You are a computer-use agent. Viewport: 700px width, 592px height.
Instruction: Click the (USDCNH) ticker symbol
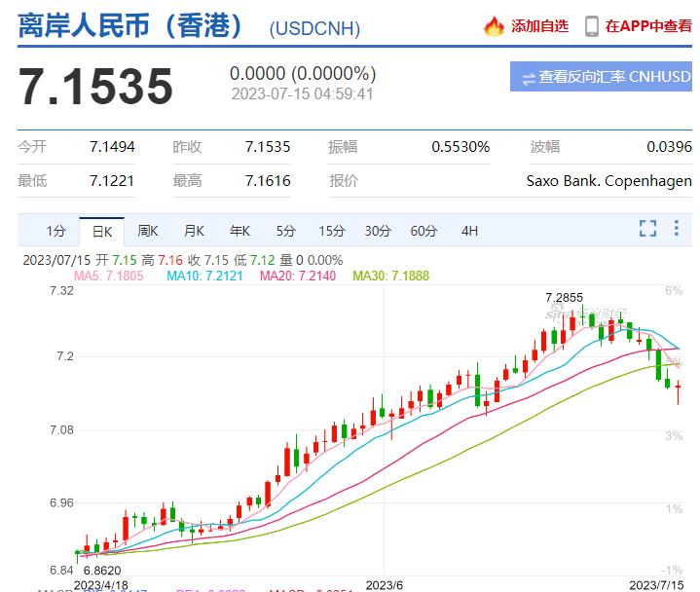(x=314, y=28)
